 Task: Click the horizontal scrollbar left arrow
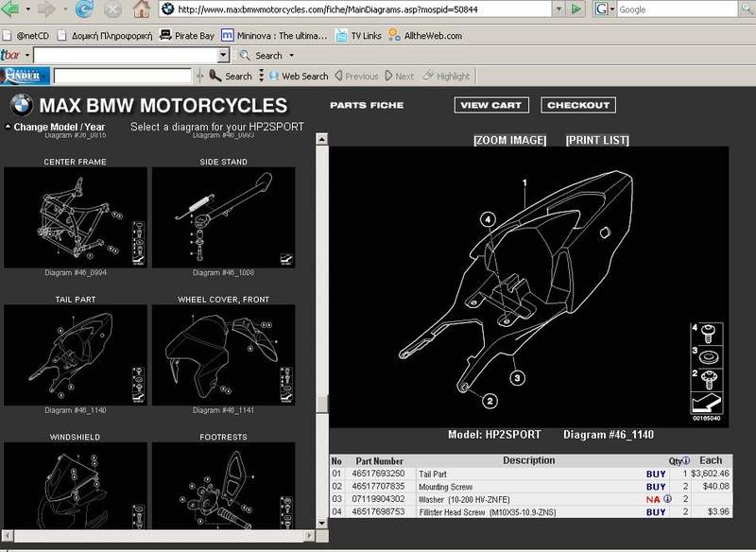tap(8, 535)
